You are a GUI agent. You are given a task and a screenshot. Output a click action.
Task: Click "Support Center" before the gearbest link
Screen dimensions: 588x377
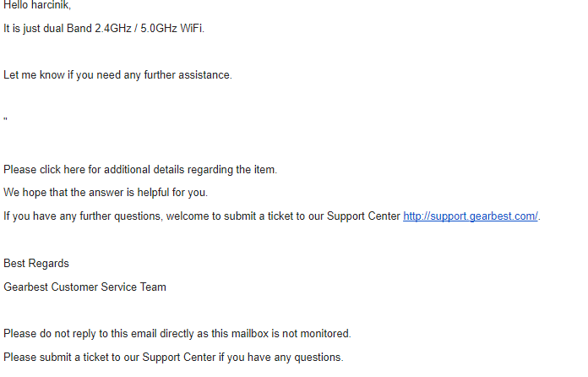tap(363, 216)
